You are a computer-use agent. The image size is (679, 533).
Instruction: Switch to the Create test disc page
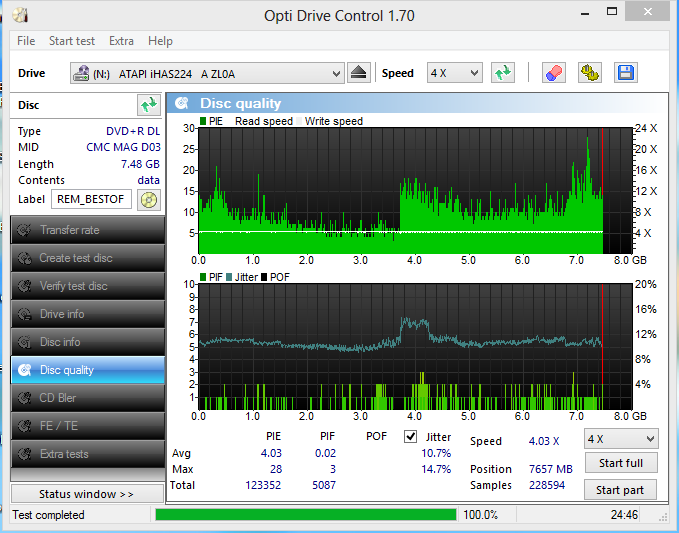(87, 258)
